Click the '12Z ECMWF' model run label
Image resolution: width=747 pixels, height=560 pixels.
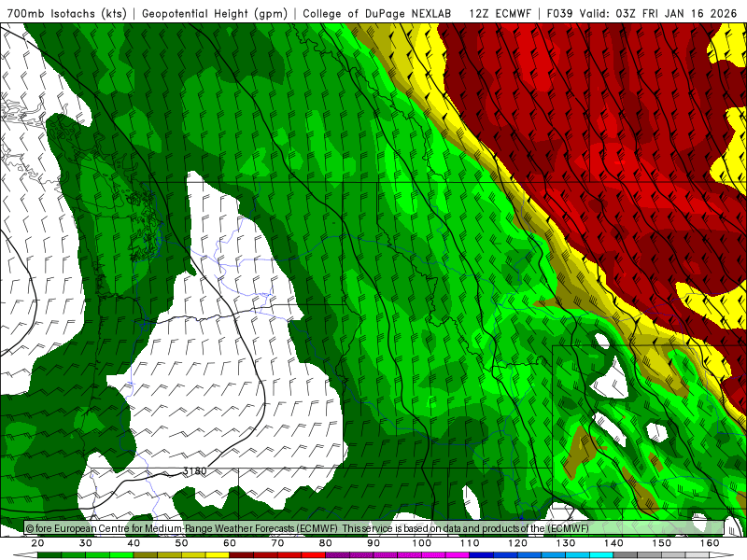click(x=500, y=13)
